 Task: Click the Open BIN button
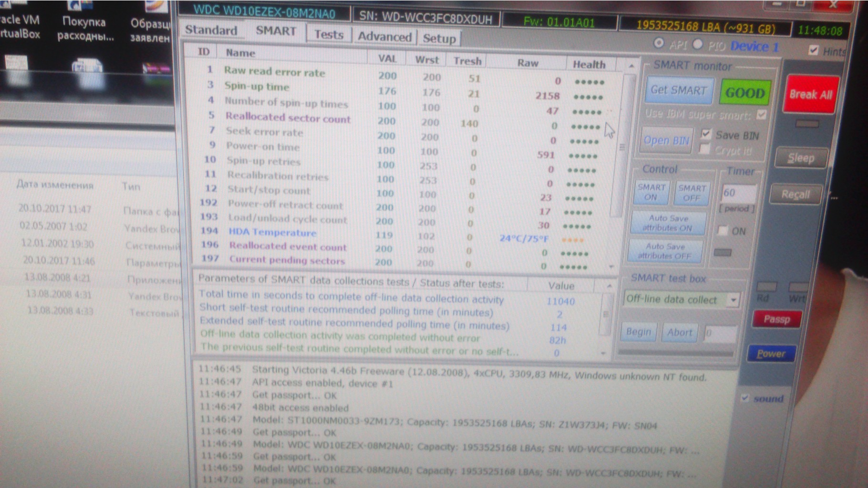tap(666, 141)
